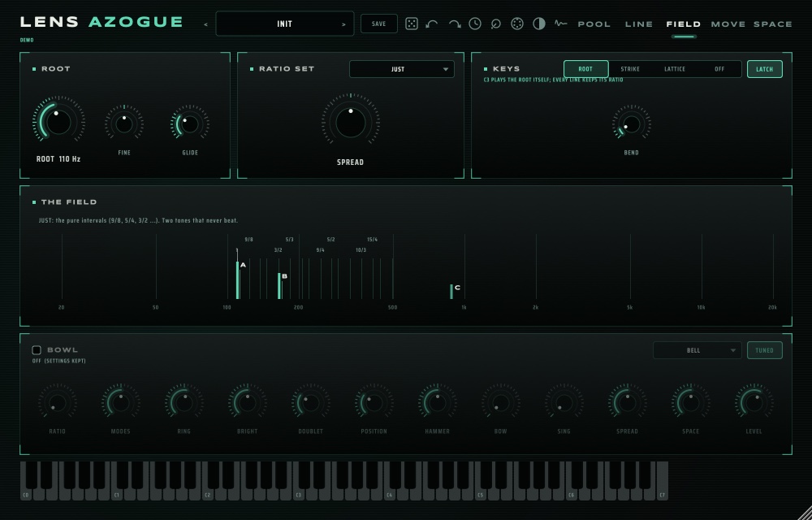This screenshot has width=812, height=520.
Task: Go to the previous preset with the left arrow
Action: (206, 24)
